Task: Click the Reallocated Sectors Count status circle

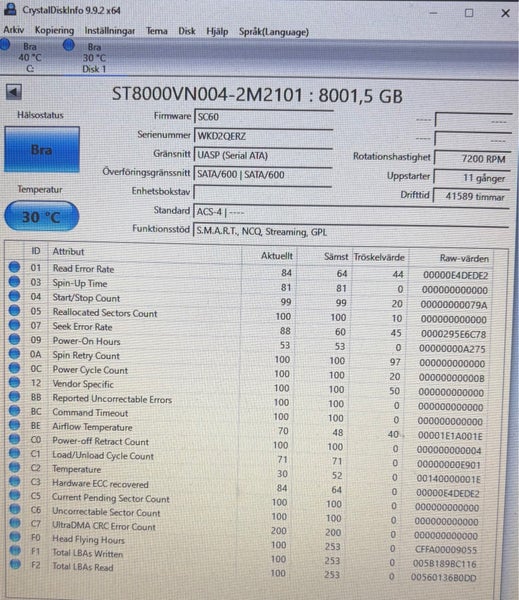Action: [x=15, y=310]
